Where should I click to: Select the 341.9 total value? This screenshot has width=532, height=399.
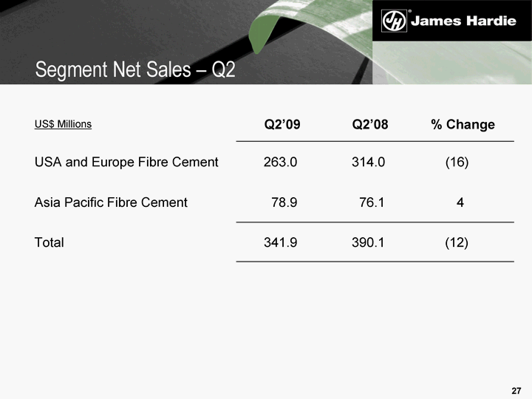tap(281, 242)
